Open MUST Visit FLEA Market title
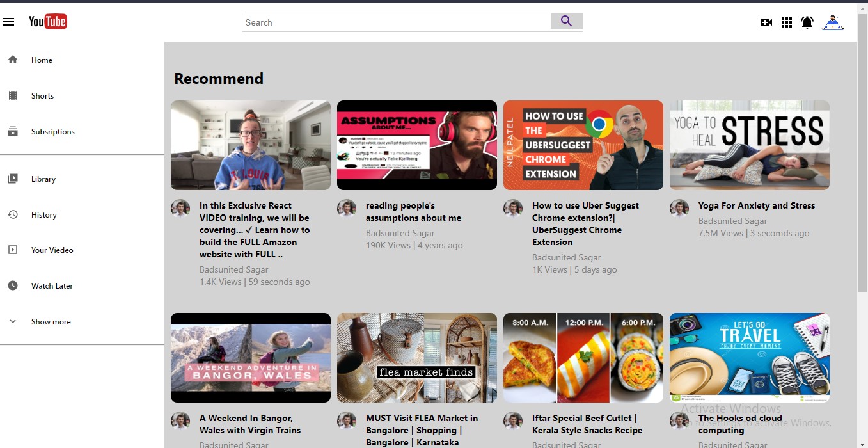The width and height of the screenshot is (868, 448). click(x=422, y=430)
